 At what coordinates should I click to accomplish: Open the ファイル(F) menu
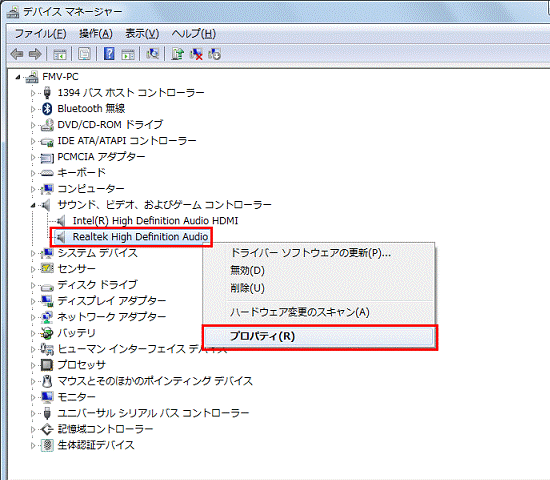40,34
